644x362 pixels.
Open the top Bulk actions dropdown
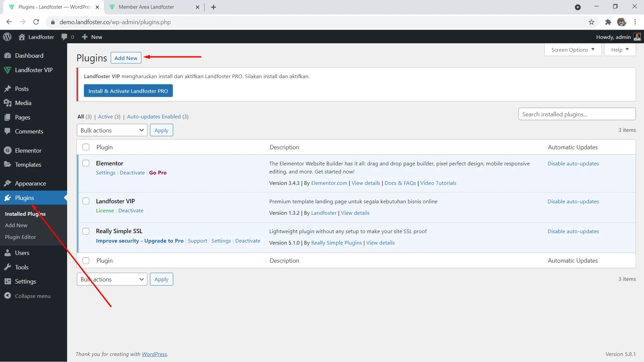tap(112, 130)
